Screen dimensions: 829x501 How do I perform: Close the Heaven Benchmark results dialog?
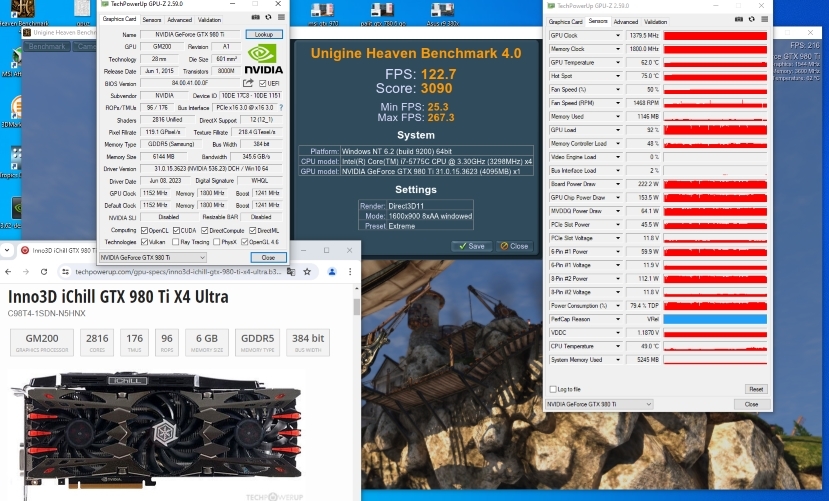514,246
